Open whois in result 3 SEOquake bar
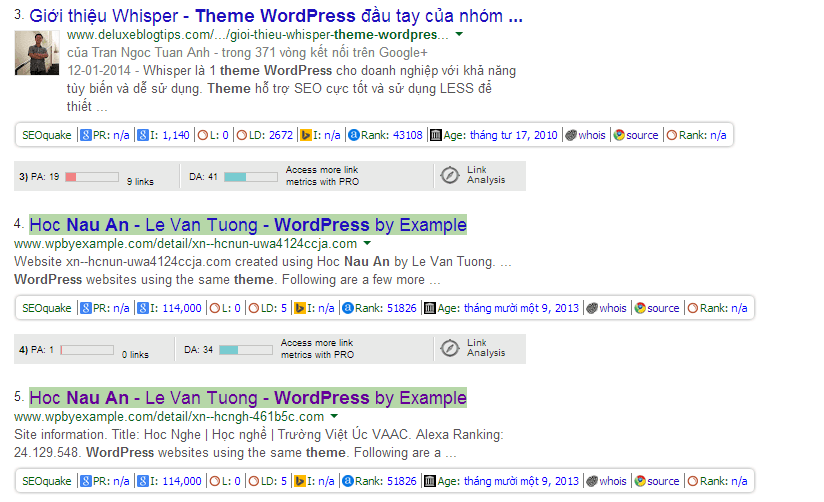The image size is (824, 502). tap(592, 135)
